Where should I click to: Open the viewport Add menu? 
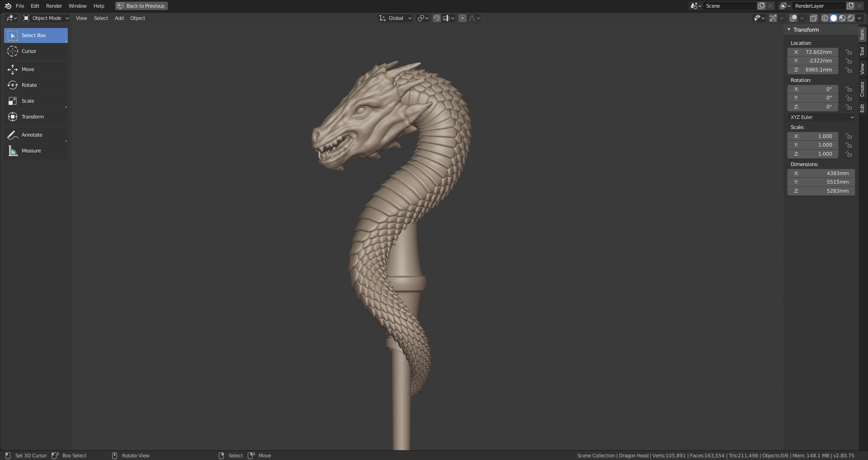coord(119,18)
